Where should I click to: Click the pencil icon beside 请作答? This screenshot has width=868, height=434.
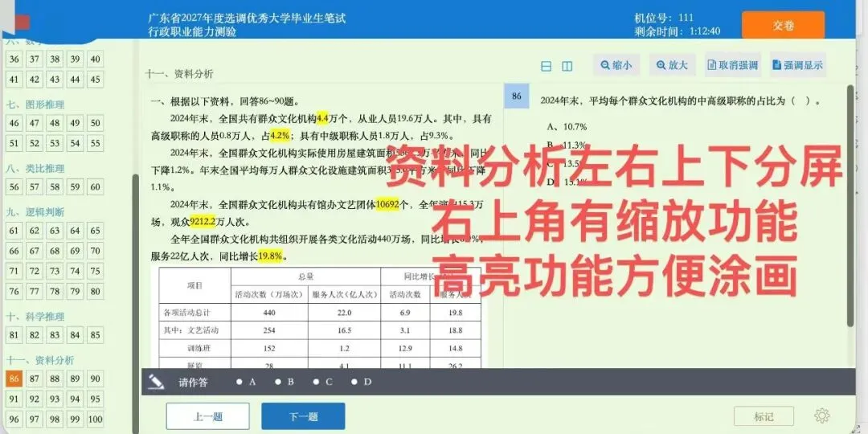click(157, 382)
